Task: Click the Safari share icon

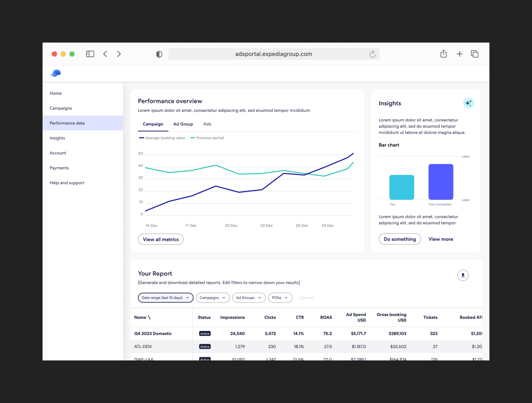Action: pos(443,54)
